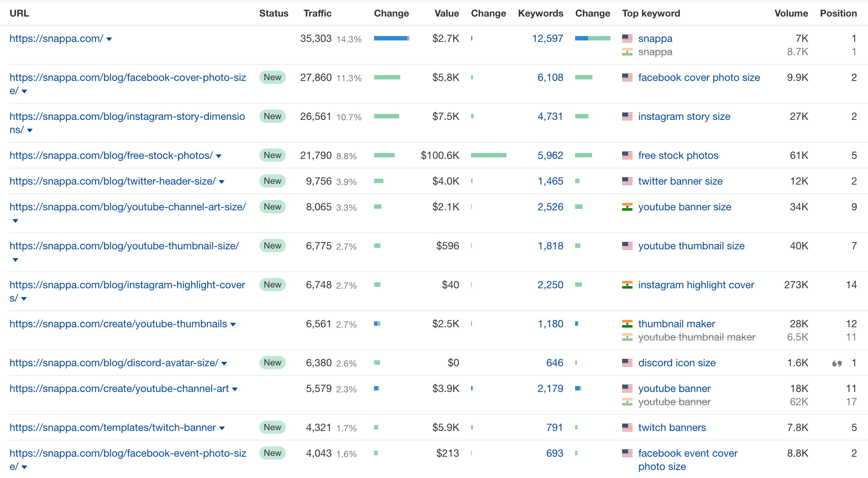Viewport: 868px width, 478px height.
Task: Sort by Value column header
Action: coord(446,14)
